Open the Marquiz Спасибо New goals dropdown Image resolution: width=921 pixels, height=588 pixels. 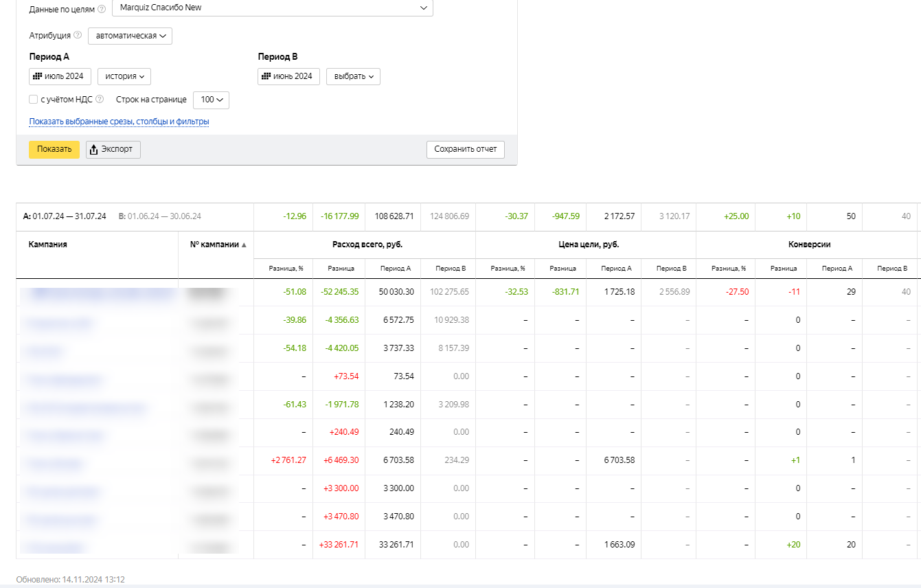(272, 8)
